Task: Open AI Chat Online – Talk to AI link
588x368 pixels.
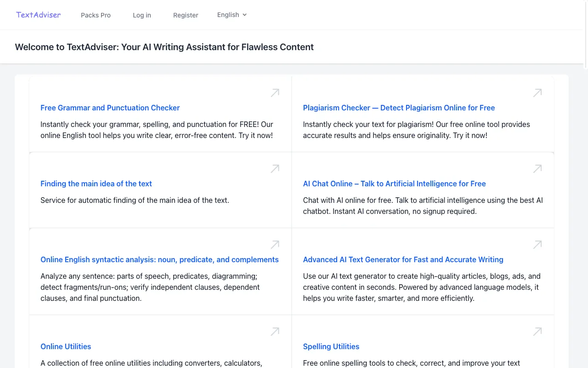Action: coord(394,184)
